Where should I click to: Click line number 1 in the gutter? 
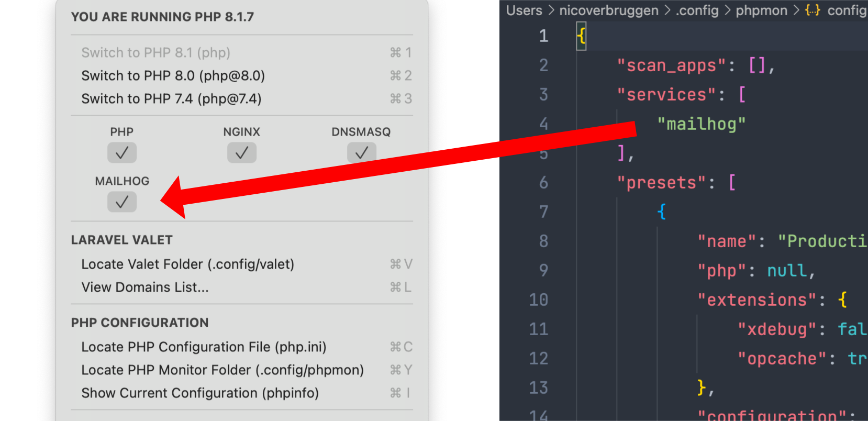[x=544, y=36]
